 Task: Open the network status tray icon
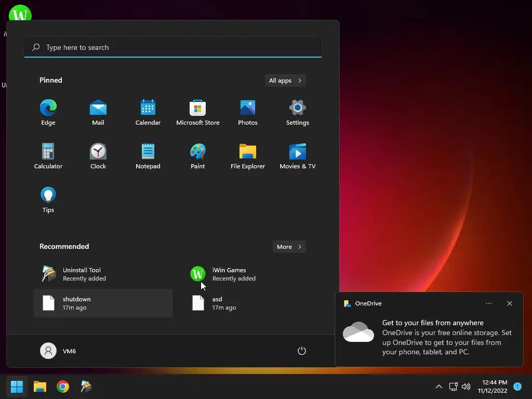453,387
